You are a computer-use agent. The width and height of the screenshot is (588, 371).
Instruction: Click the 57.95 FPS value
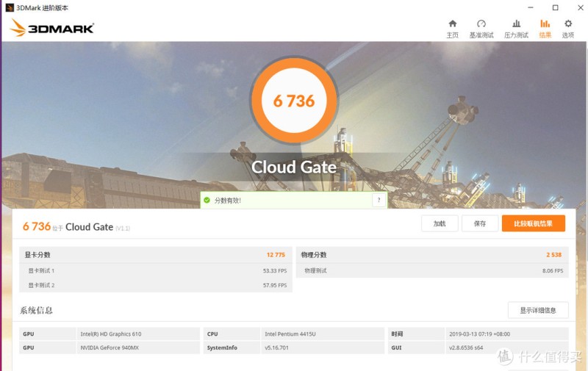[x=275, y=285]
